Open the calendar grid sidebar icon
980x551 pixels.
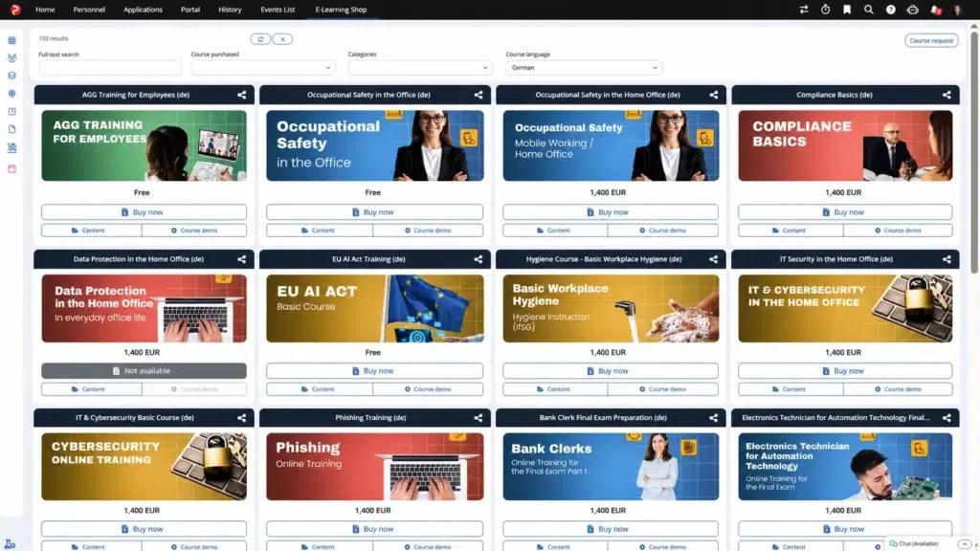(x=11, y=40)
